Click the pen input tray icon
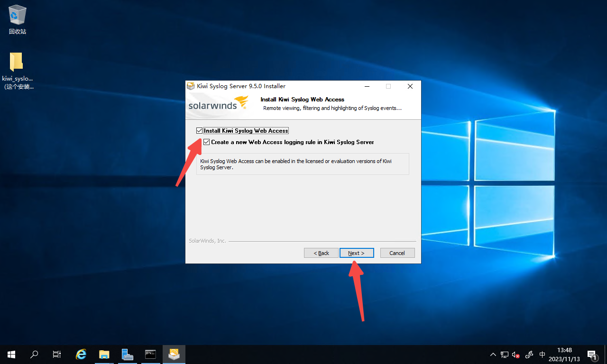The image size is (607, 364). pos(530,355)
